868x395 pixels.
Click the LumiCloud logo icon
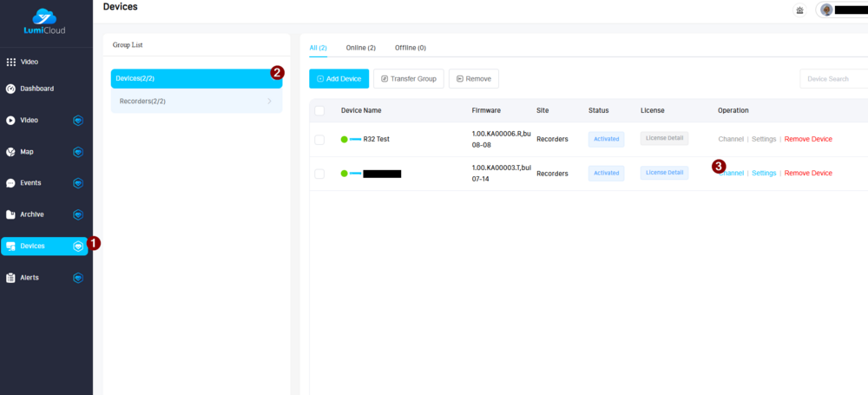[x=44, y=16]
